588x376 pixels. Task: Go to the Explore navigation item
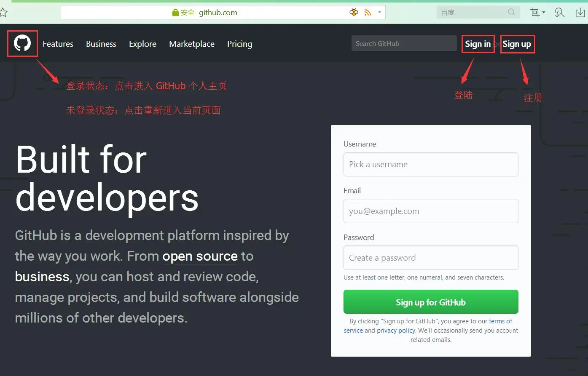[142, 44]
